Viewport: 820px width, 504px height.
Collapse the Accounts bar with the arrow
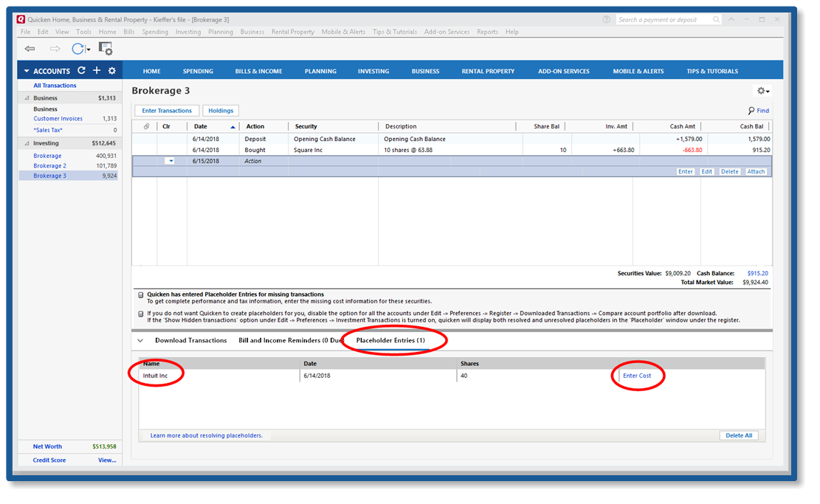pos(27,72)
